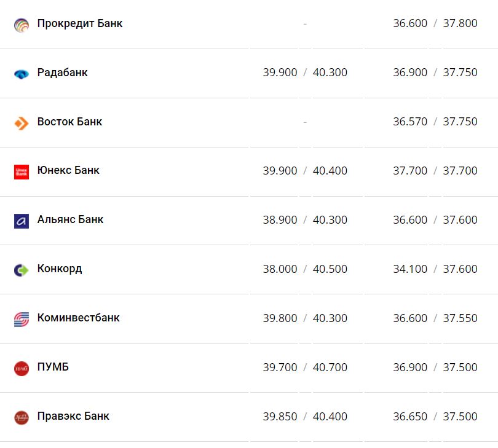The image size is (498, 448).
Task: Click the Конкорд logo icon
Action: pos(22,270)
